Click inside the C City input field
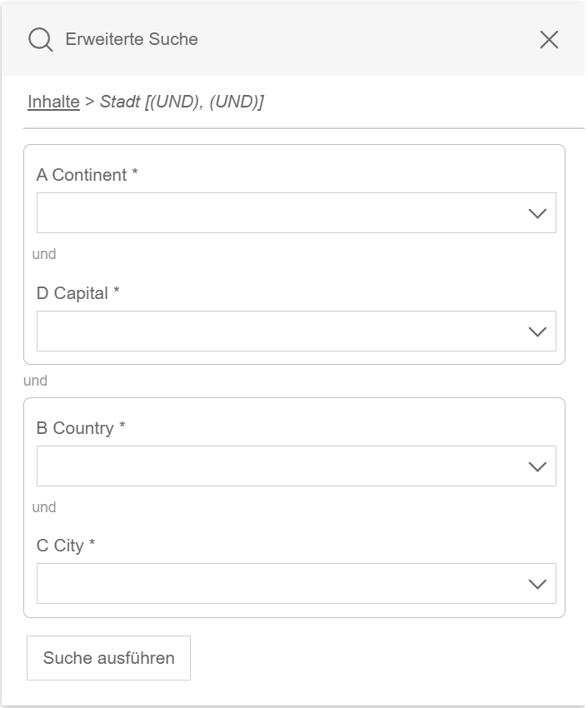This screenshot has height=708, width=588. [250, 584]
